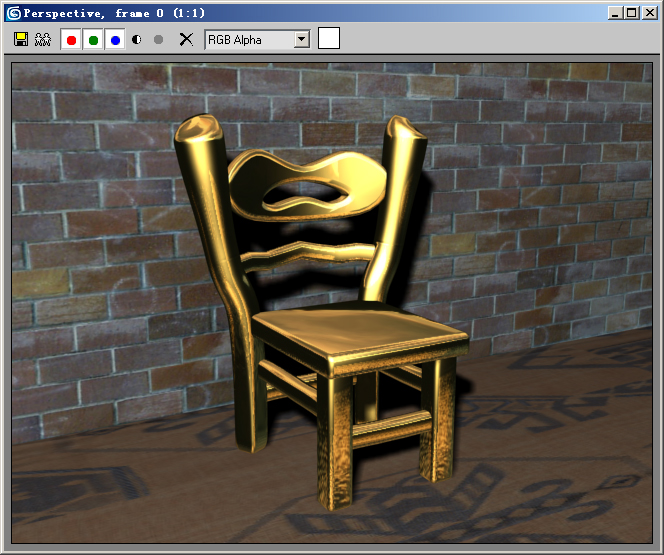Close the Perspective frame window

tap(650, 13)
